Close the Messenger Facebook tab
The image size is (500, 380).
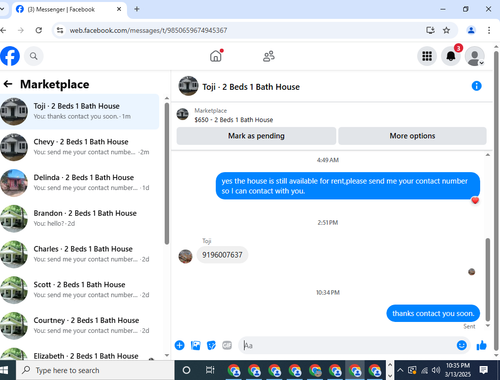(119, 9)
